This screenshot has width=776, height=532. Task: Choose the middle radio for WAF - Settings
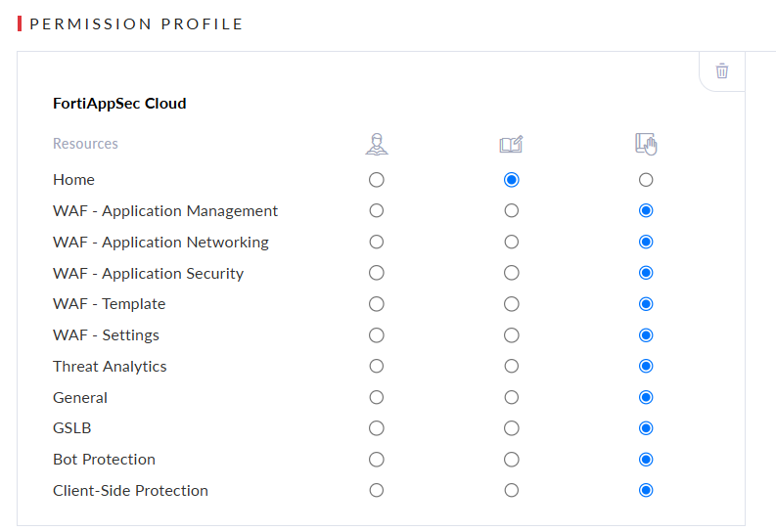tap(511, 335)
